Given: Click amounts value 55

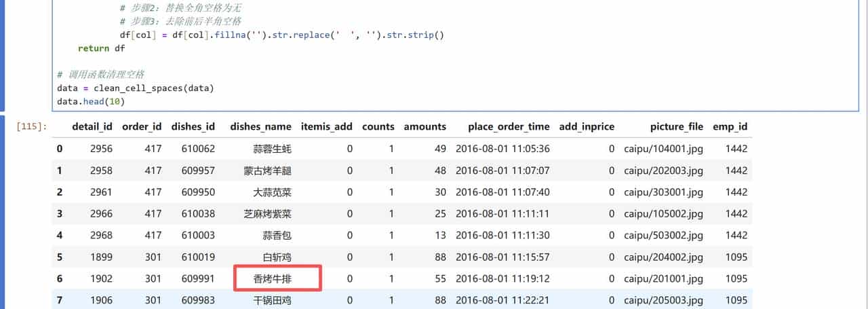Looking at the screenshot, I should point(440,279).
